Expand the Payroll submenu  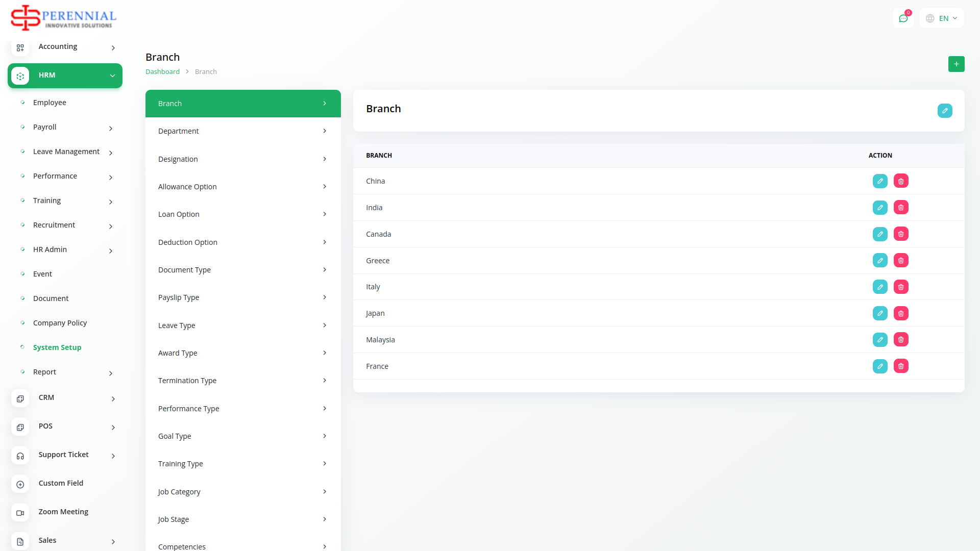(66, 127)
